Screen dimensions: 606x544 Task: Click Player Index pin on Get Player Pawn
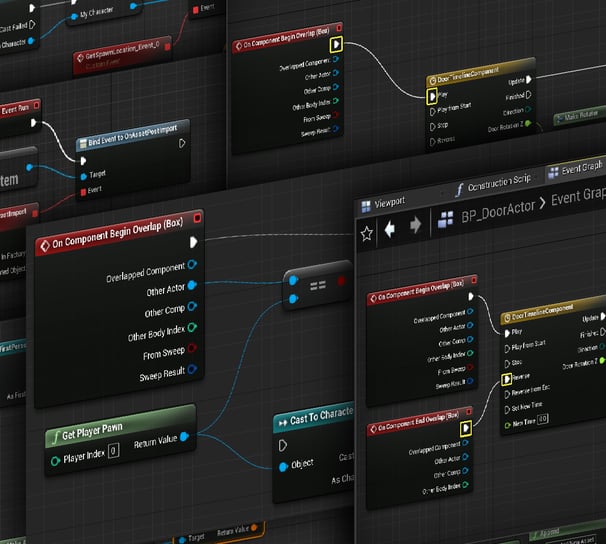[x=55, y=461]
